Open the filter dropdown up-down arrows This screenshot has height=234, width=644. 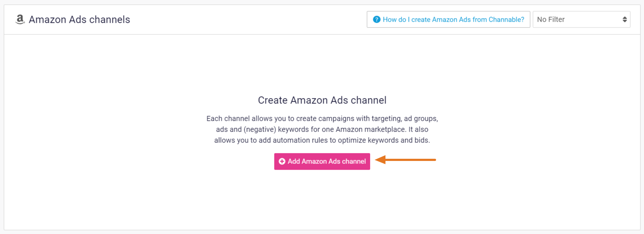(624, 20)
